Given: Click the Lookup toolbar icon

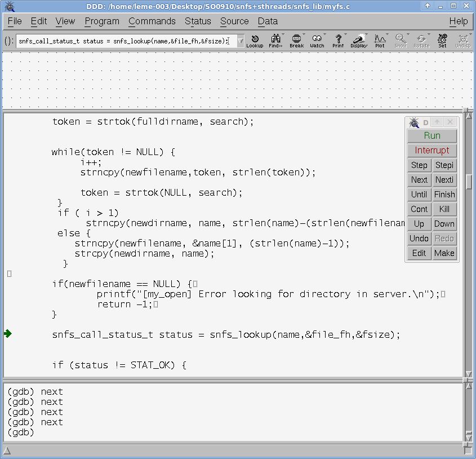Looking at the screenshot, I should 255,41.
